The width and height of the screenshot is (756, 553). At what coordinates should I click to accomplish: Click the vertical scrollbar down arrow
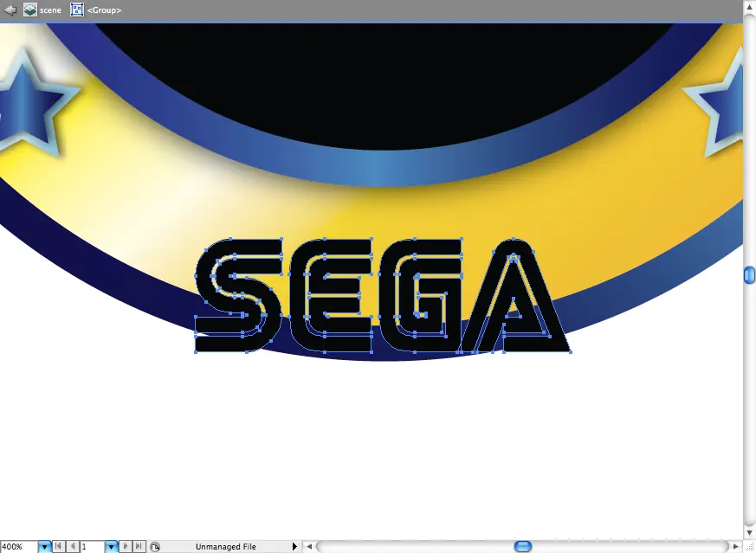pos(749,533)
